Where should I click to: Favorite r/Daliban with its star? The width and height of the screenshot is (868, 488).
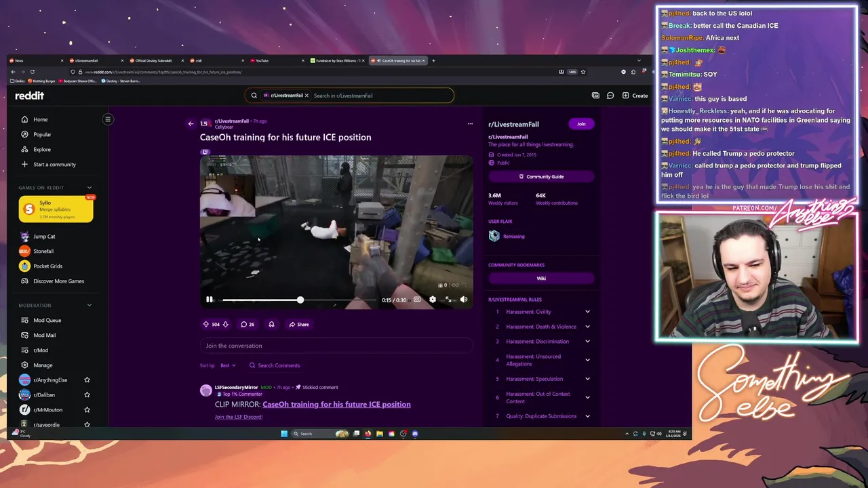87,394
